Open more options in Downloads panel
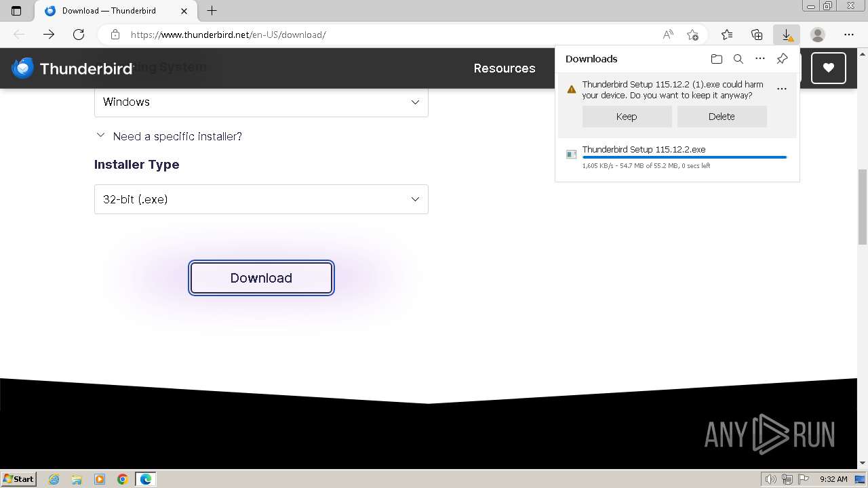Screen dimensions: 868x488 [760, 59]
